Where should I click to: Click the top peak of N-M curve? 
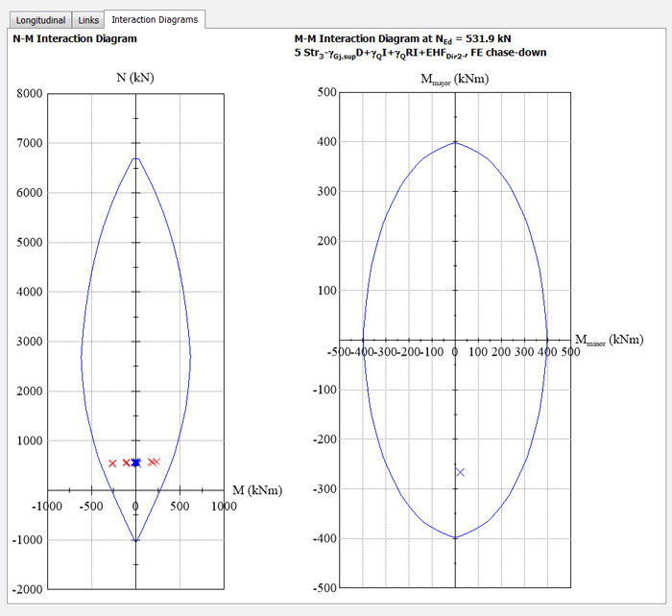click(x=136, y=159)
